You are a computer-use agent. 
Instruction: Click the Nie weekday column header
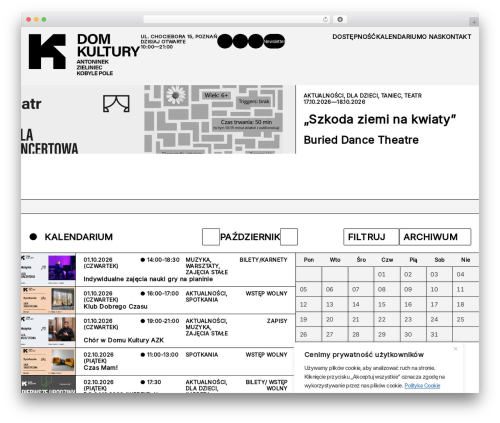[466, 260]
